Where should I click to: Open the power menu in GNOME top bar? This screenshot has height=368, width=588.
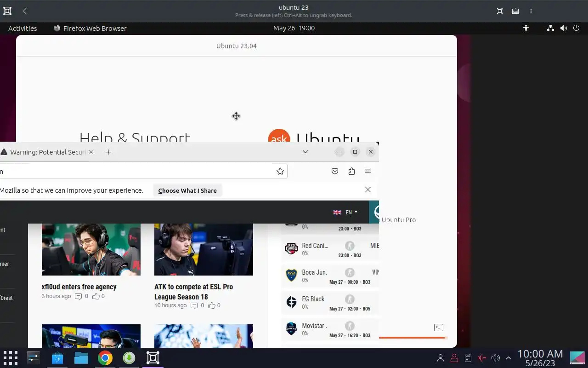[577, 28]
